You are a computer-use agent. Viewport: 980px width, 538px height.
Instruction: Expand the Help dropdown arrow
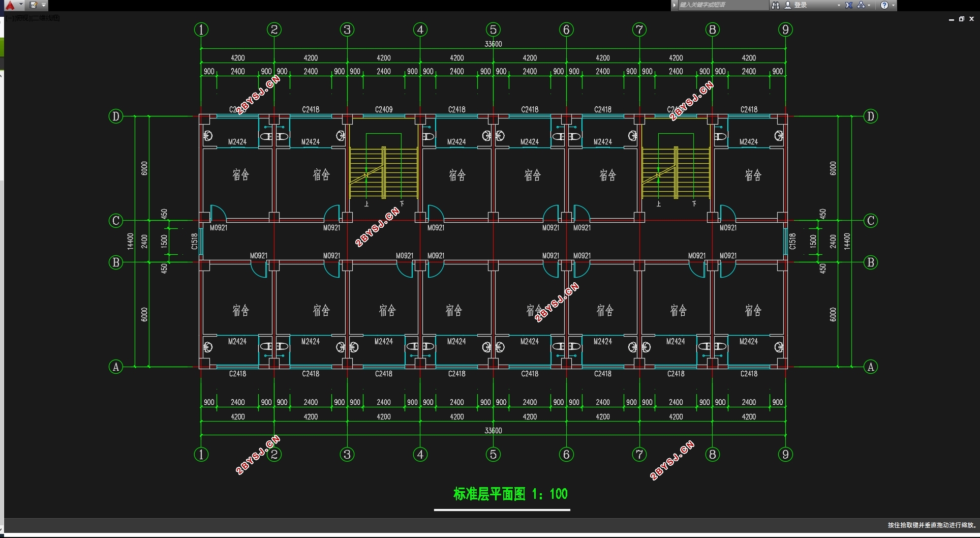click(893, 5)
